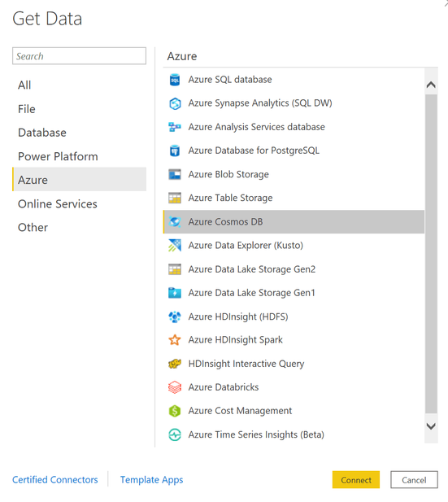Viewport: 448px width, 502px height.
Task: Open the Certified Connectors link
Action: point(55,480)
